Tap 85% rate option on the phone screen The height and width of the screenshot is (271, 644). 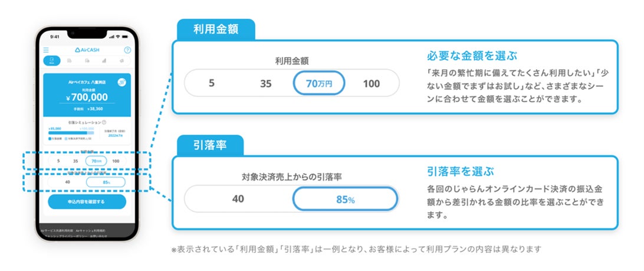[x=106, y=182]
